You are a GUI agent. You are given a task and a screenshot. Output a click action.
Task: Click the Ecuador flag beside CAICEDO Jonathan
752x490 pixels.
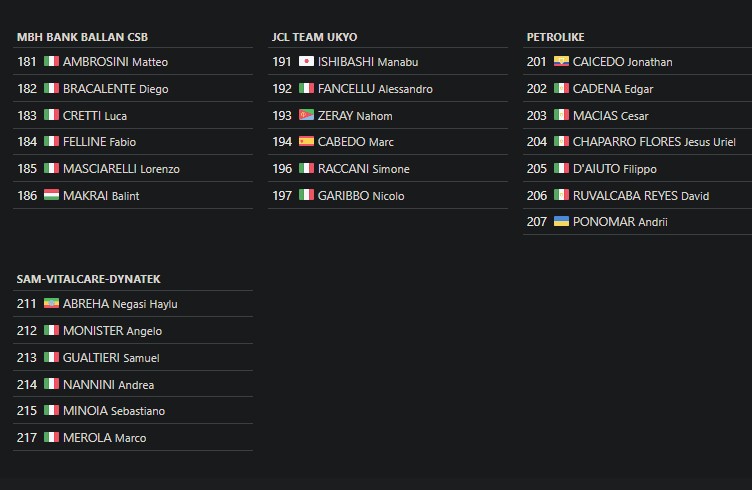point(561,61)
